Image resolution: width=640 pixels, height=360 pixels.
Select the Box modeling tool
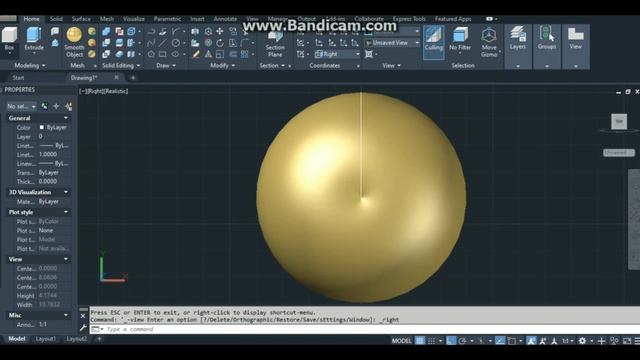coord(9,39)
